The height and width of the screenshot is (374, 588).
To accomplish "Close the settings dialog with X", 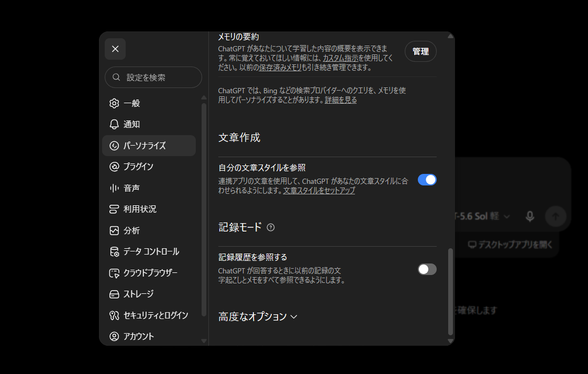I will coord(115,49).
